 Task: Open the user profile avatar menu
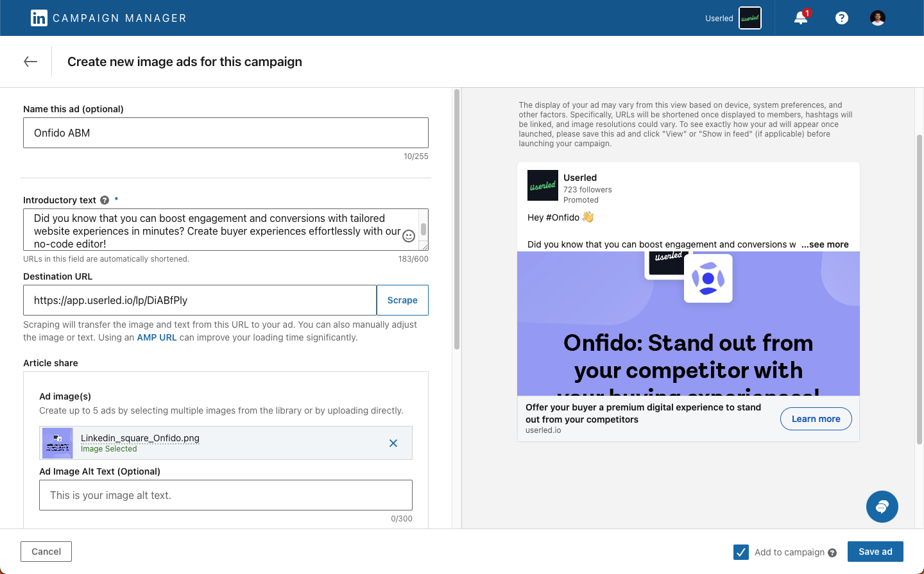[x=878, y=18]
